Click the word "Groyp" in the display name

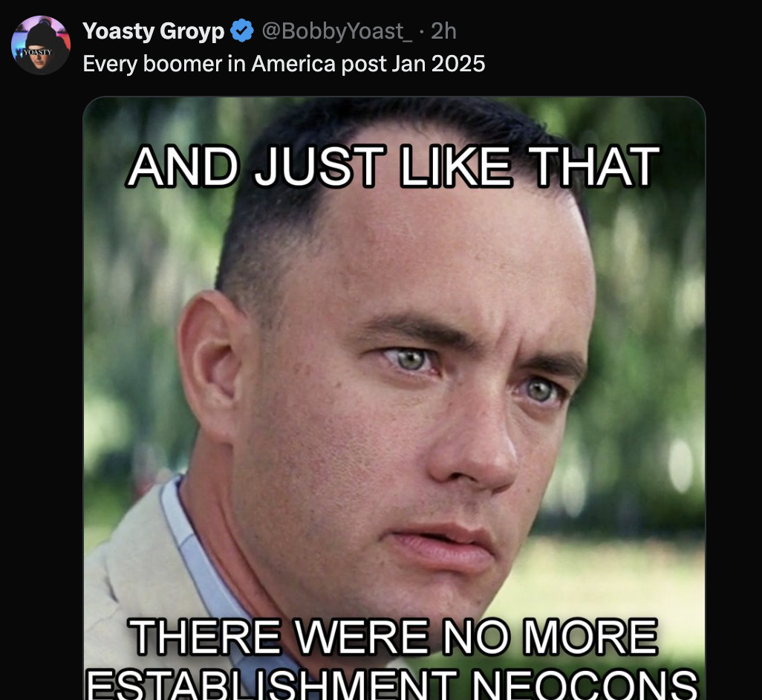tap(192, 32)
